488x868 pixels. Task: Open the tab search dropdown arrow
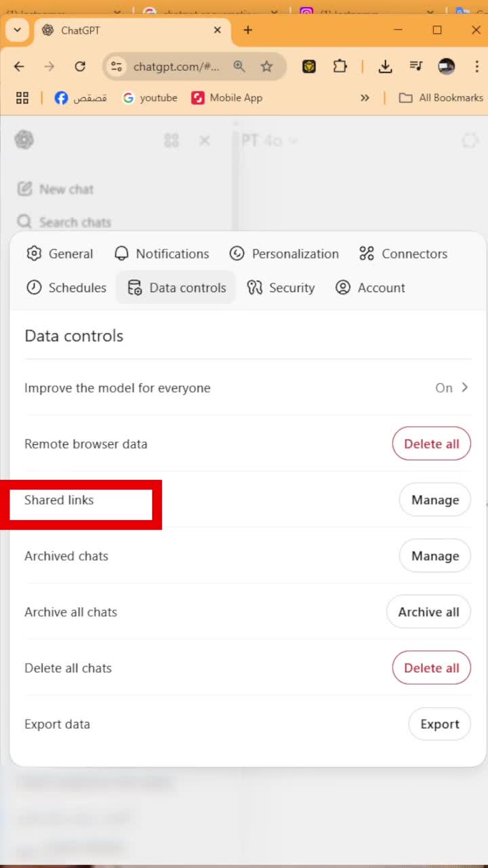click(17, 30)
